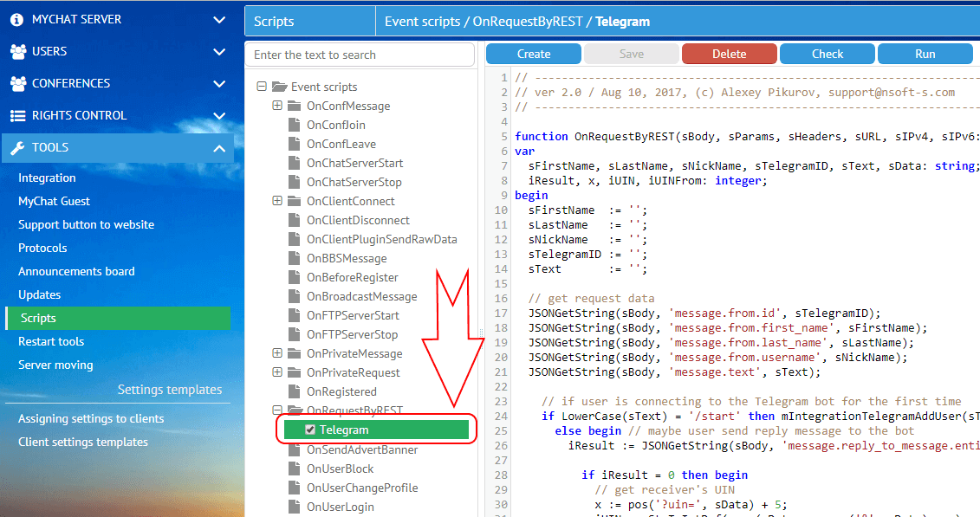Collapse the TOOLS section chevron

click(219, 146)
